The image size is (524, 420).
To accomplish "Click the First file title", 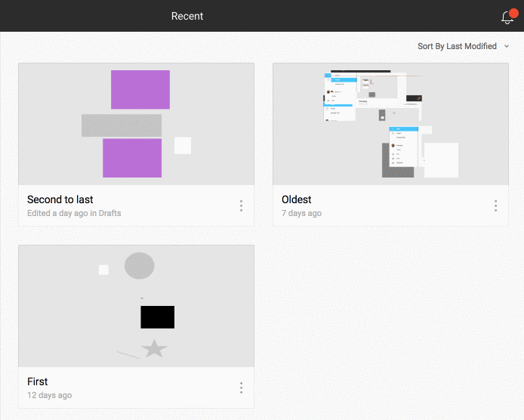I will tap(38, 381).
